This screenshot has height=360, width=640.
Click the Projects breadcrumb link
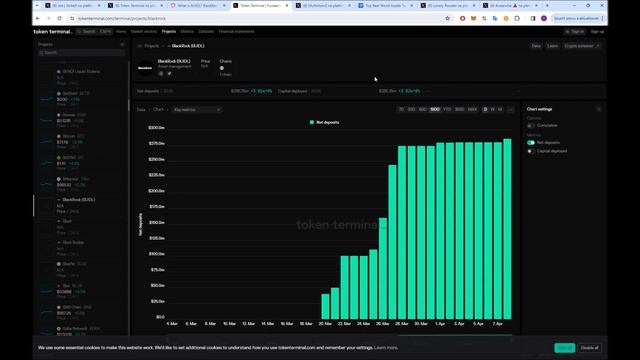click(151, 46)
